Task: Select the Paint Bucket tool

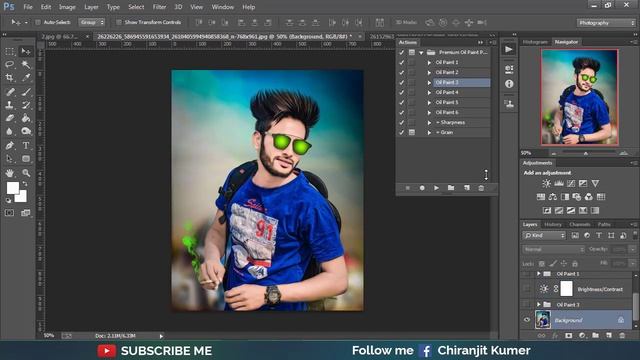Action: (x=26, y=118)
